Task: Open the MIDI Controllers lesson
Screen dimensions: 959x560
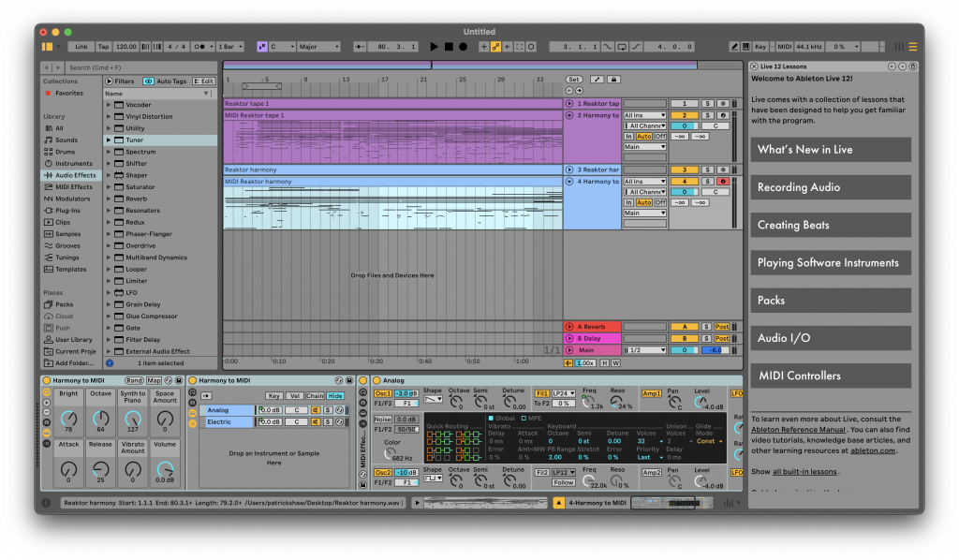Action: point(831,376)
